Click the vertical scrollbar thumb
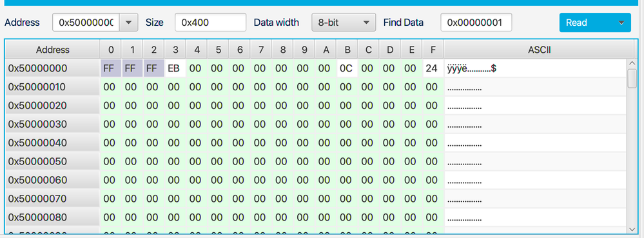This screenshot has width=644, height=238. pyautogui.click(x=632, y=79)
